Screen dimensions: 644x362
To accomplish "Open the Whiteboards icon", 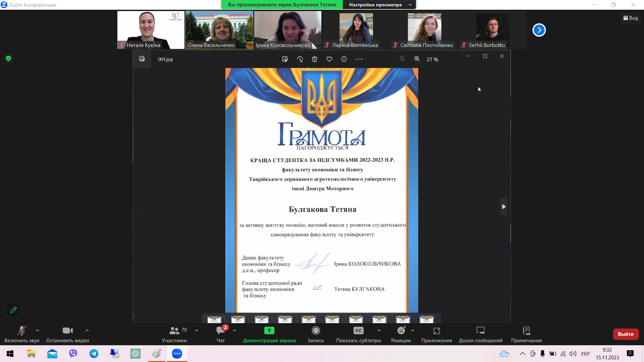I will (480, 331).
